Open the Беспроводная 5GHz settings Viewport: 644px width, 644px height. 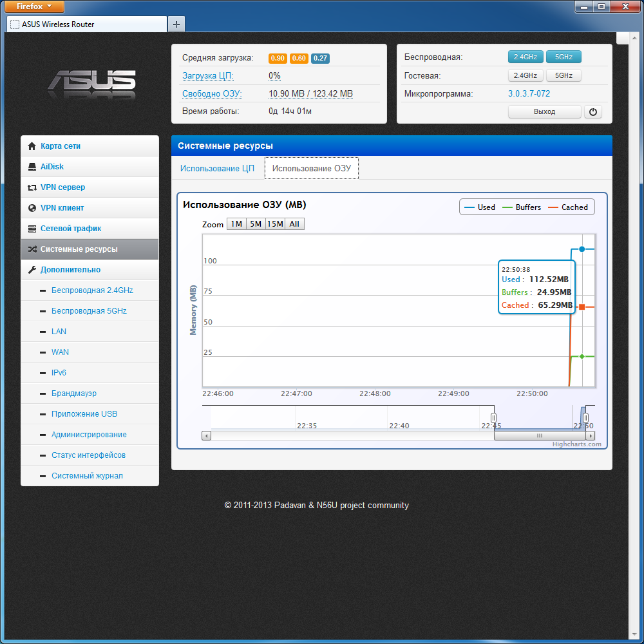90,311
